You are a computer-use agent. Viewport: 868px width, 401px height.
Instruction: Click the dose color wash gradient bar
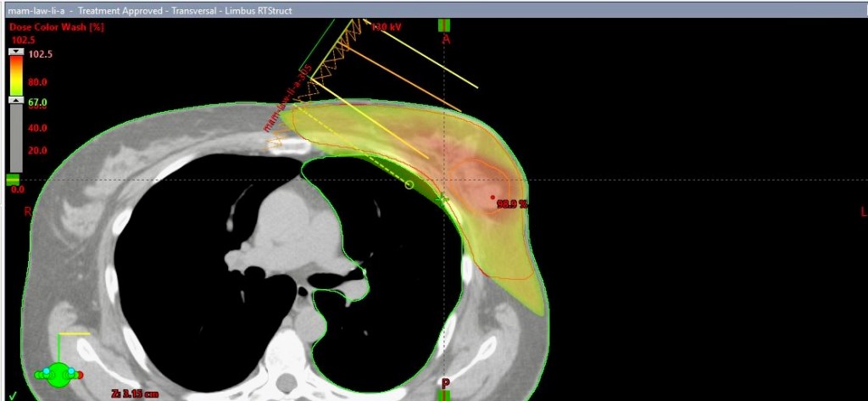(x=16, y=76)
